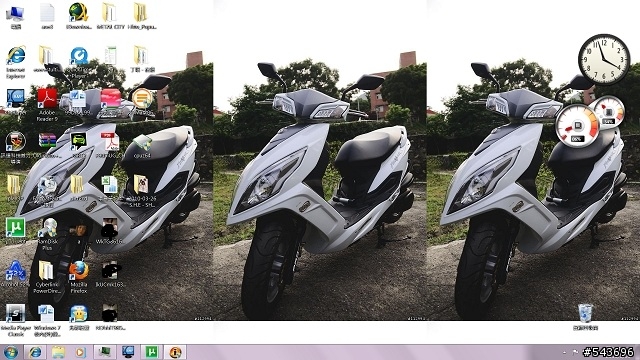This screenshot has height=360, width=640.
Task: Launch the yellow star face shortcut
Action: tap(78, 314)
